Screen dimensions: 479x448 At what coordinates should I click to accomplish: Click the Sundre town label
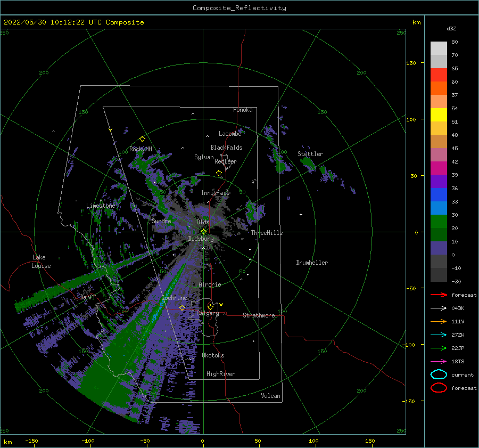pos(161,221)
